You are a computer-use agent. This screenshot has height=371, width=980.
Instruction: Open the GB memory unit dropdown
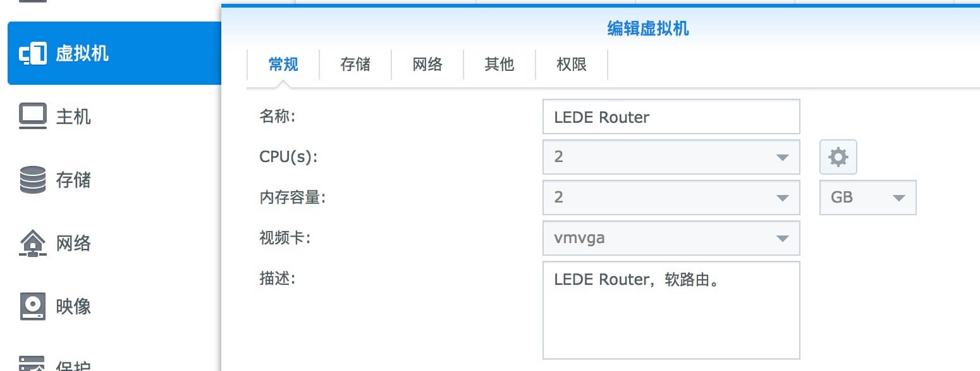(868, 198)
